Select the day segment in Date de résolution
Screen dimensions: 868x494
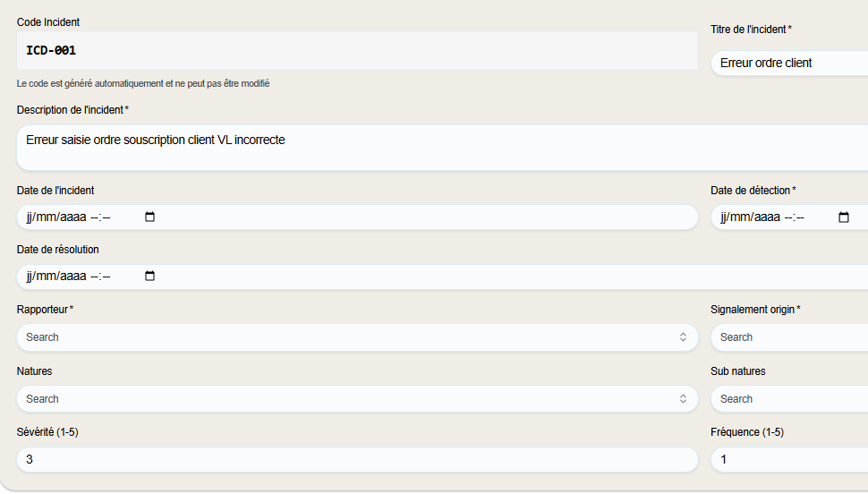click(x=30, y=277)
